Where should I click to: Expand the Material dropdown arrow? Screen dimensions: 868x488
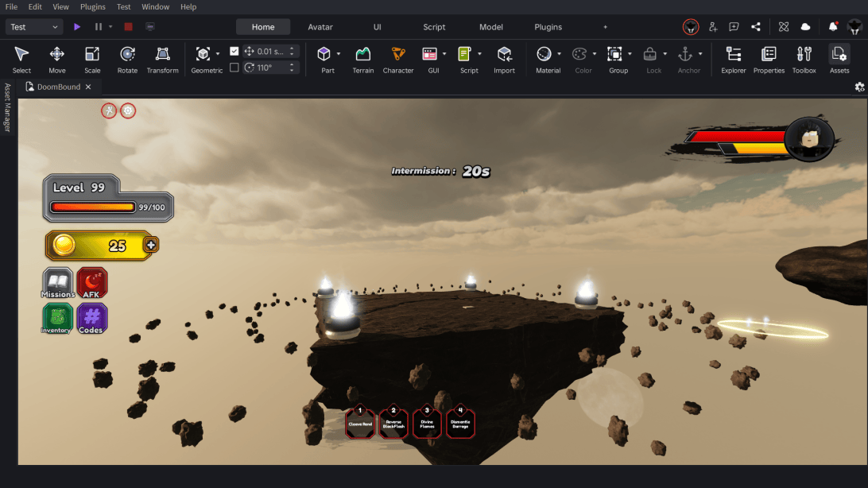559,54
